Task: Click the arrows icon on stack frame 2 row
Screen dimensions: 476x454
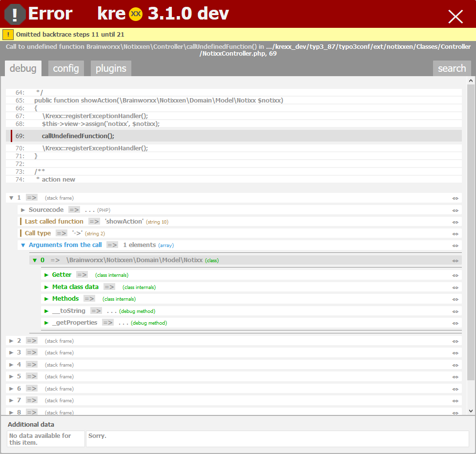Action: click(455, 341)
